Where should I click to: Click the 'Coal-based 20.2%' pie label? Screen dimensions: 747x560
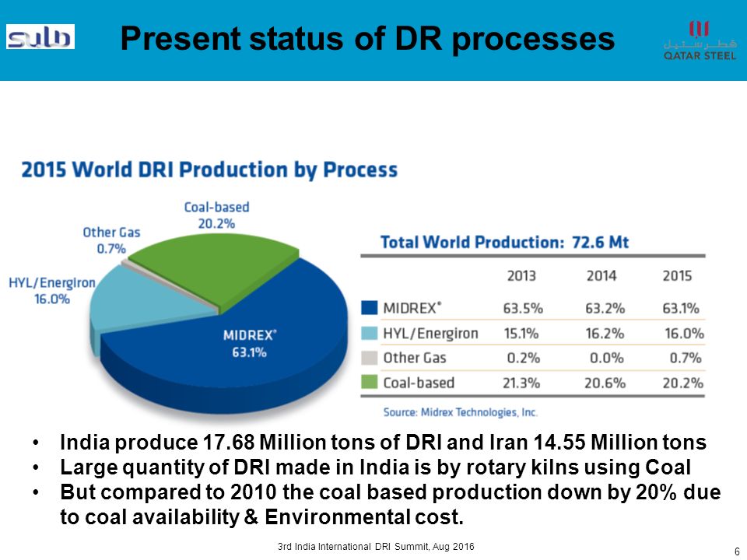217,215
